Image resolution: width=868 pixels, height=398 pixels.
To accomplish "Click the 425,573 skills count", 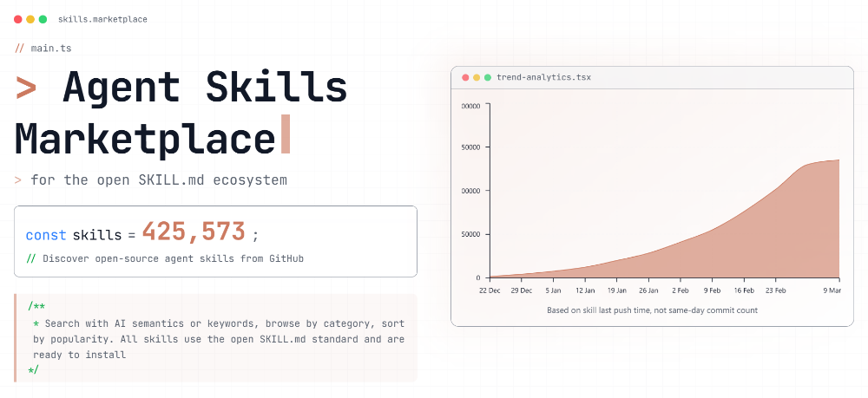I will click(x=195, y=232).
